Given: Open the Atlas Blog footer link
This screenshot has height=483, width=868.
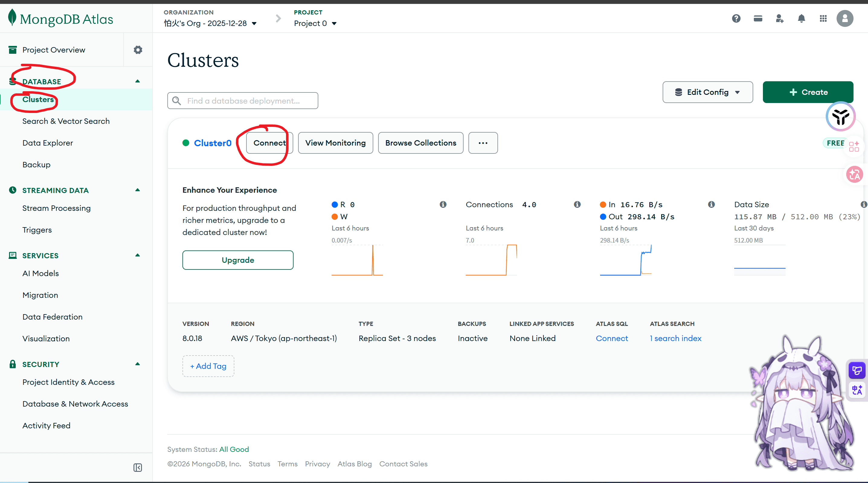Looking at the screenshot, I should click(x=355, y=464).
